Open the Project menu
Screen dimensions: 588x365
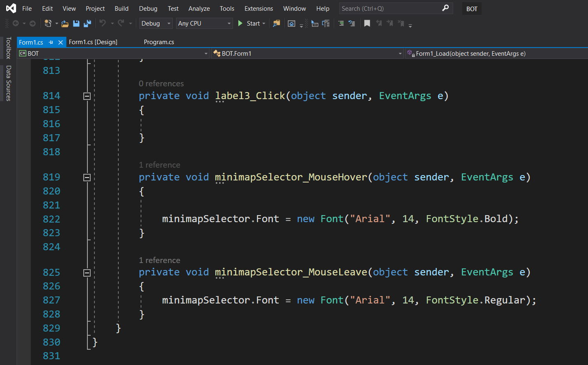point(95,8)
